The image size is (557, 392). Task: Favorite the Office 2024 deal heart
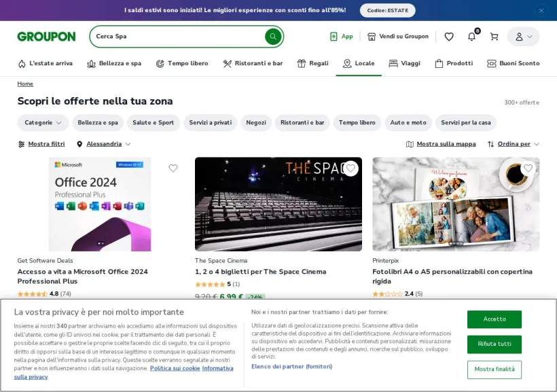click(173, 168)
